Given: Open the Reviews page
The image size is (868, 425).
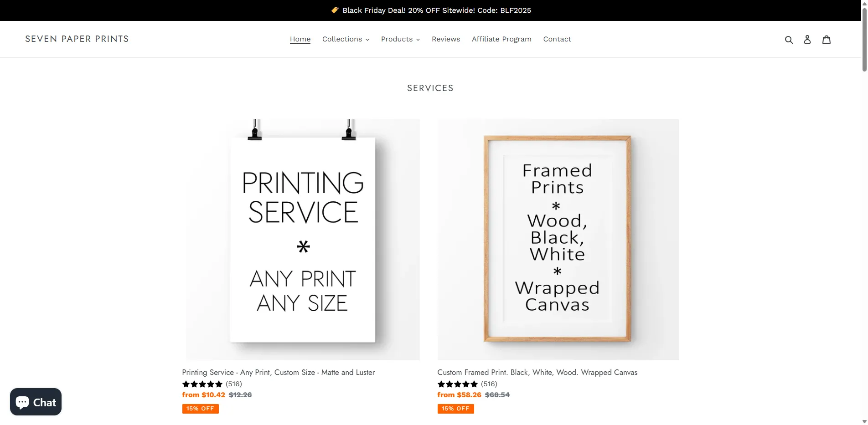Looking at the screenshot, I should click(446, 39).
